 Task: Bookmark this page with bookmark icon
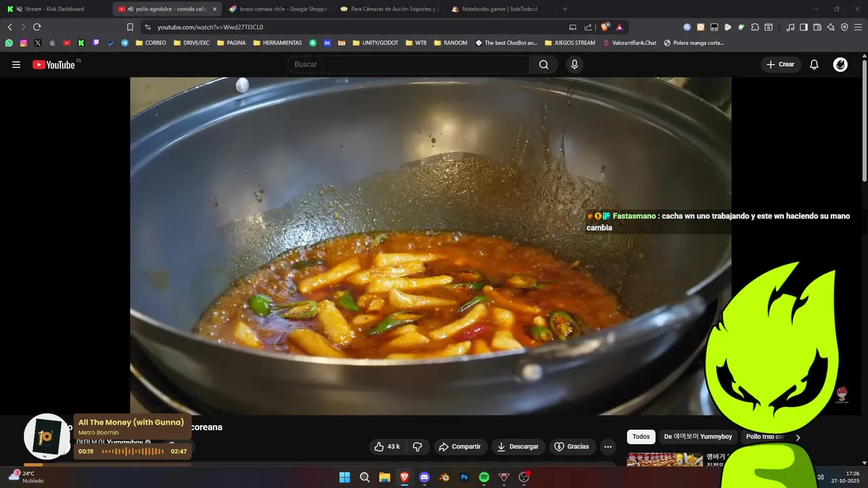point(130,27)
